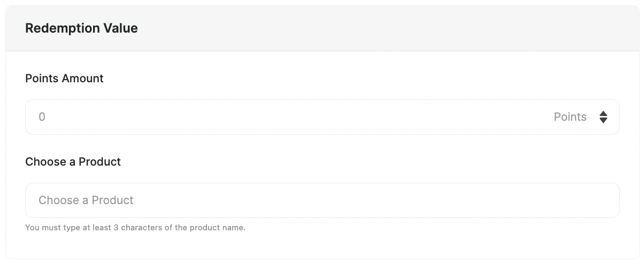Raise points using the up triangle
644x265 pixels.
point(603,113)
